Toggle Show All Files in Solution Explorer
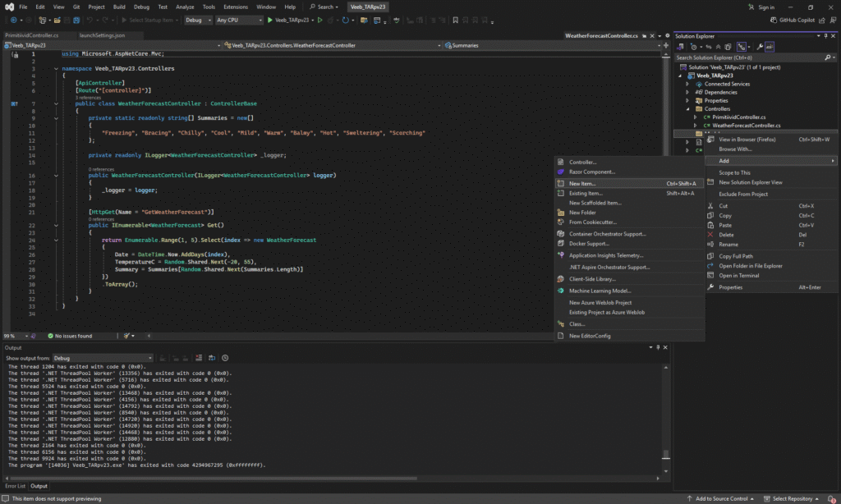Image resolution: width=841 pixels, height=504 pixels. (x=728, y=47)
